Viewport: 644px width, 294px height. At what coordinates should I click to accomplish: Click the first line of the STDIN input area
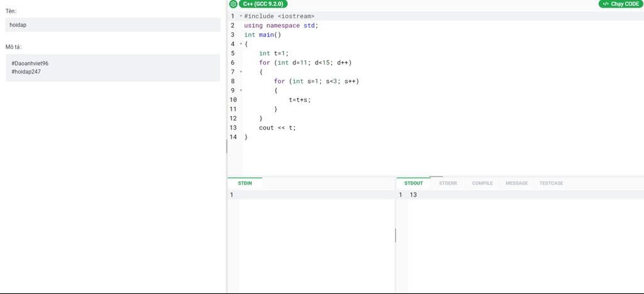(316, 195)
